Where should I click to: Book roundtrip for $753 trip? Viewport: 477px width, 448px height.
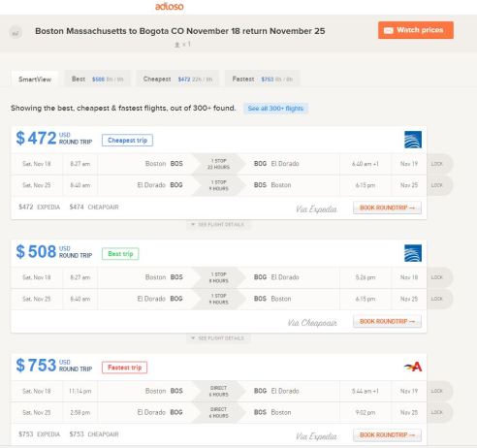(387, 435)
